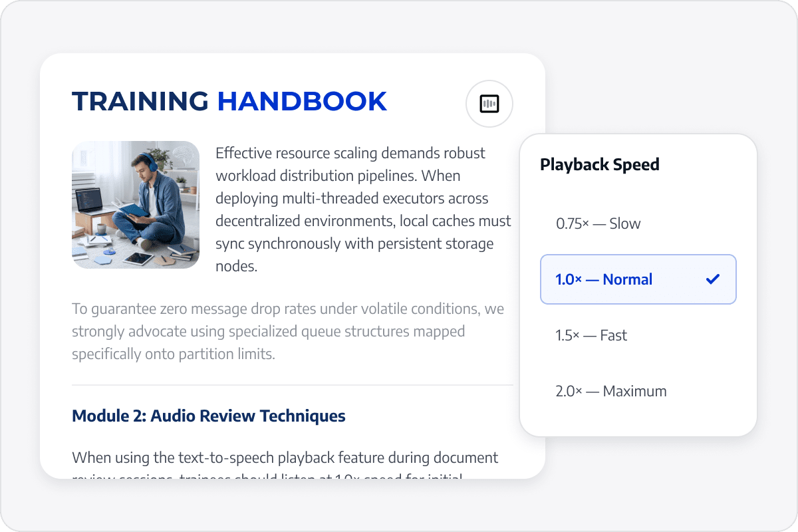
Task: Click the audio playback icon button
Action: pyautogui.click(x=489, y=104)
